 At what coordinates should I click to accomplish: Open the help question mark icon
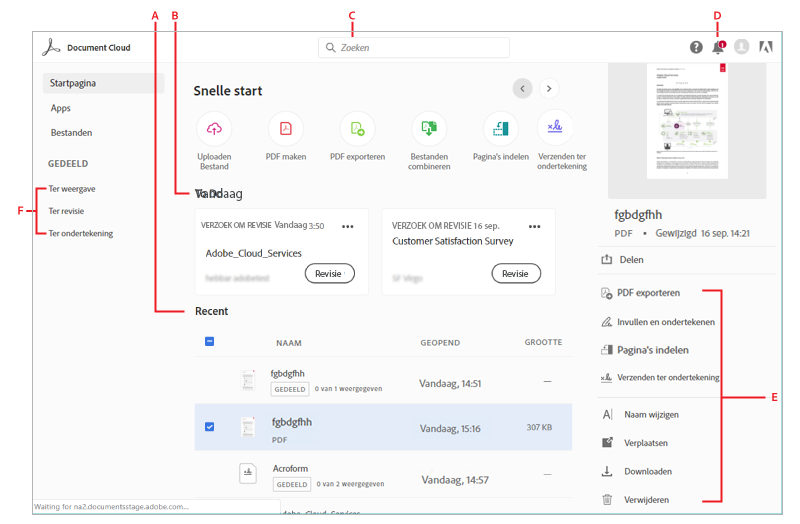(696, 47)
